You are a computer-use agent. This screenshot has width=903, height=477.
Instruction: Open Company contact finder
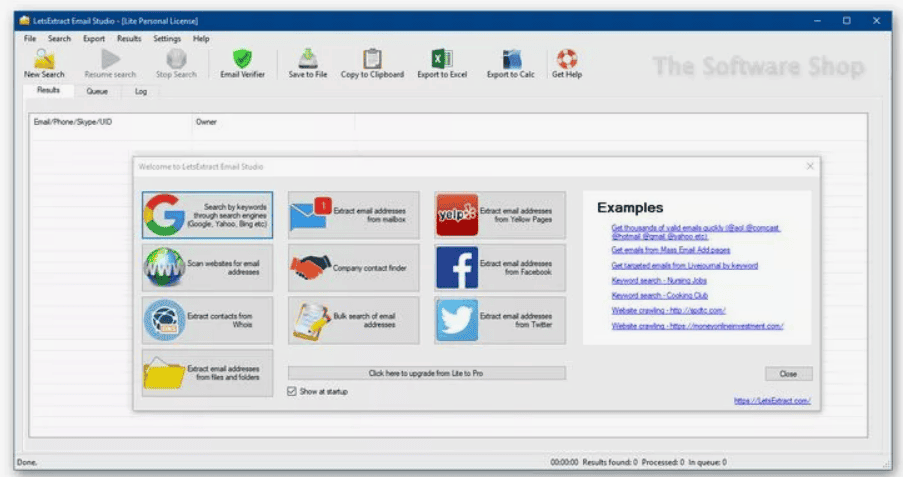point(354,268)
